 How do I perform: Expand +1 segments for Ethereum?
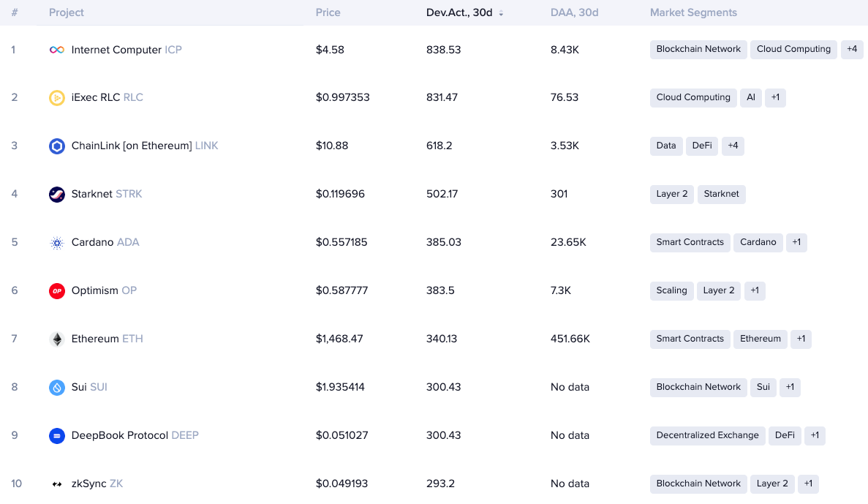801,339
